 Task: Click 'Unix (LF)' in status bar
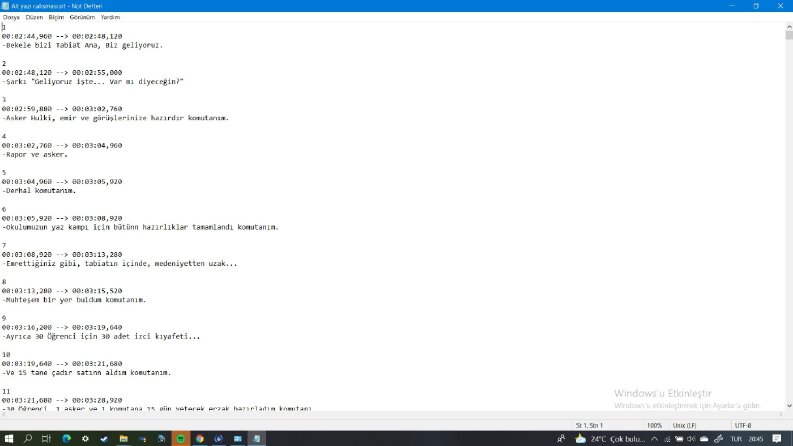[684, 425]
